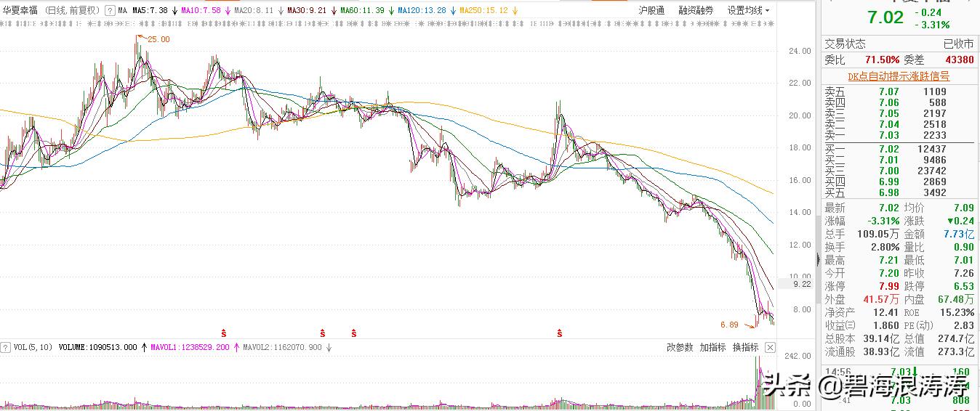Open the 设置均线 dropdown

748,11
